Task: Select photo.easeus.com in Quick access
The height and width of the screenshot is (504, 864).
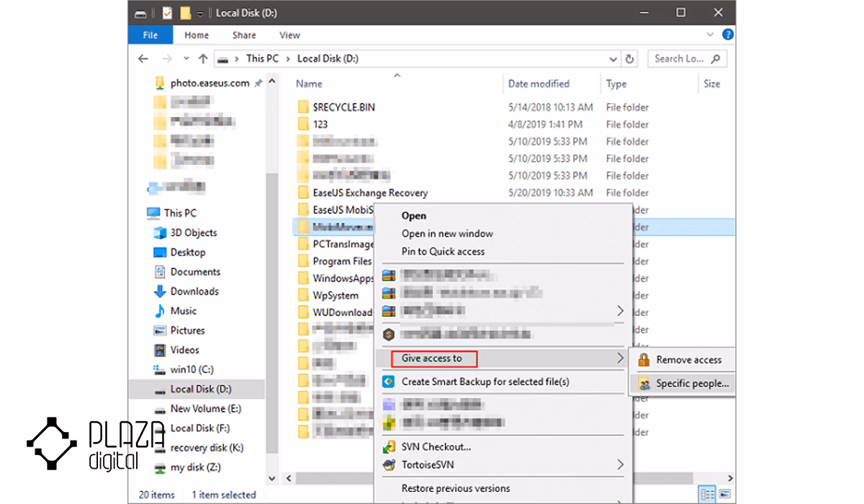Action: (x=209, y=83)
